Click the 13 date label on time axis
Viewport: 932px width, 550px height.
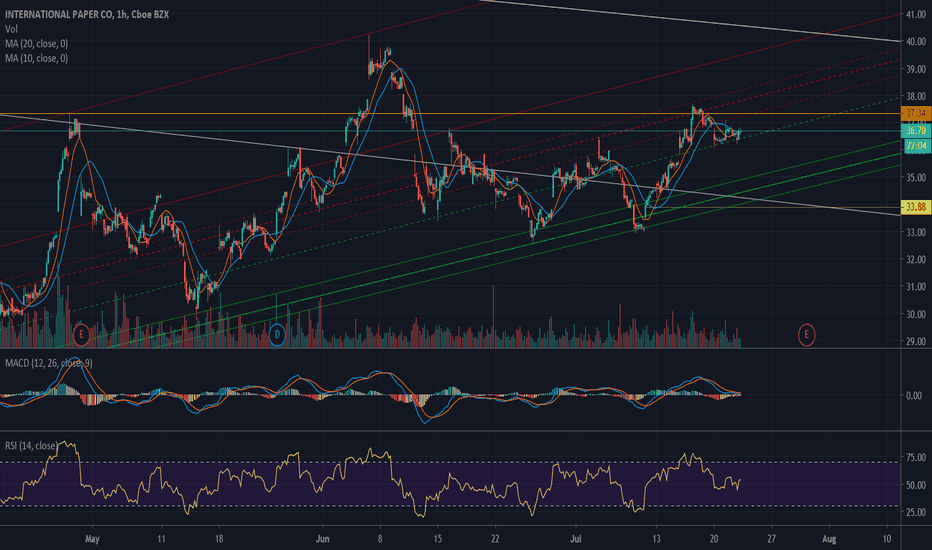coord(656,539)
